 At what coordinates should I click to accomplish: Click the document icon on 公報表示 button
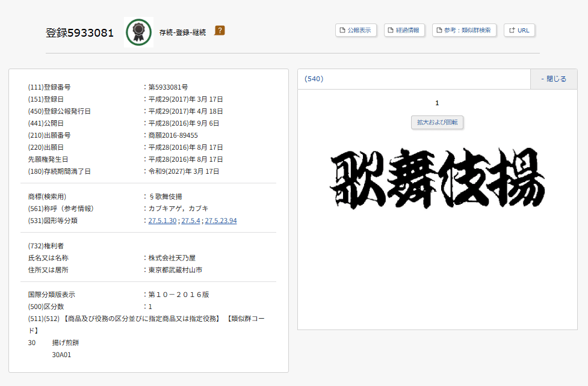pyautogui.click(x=342, y=29)
